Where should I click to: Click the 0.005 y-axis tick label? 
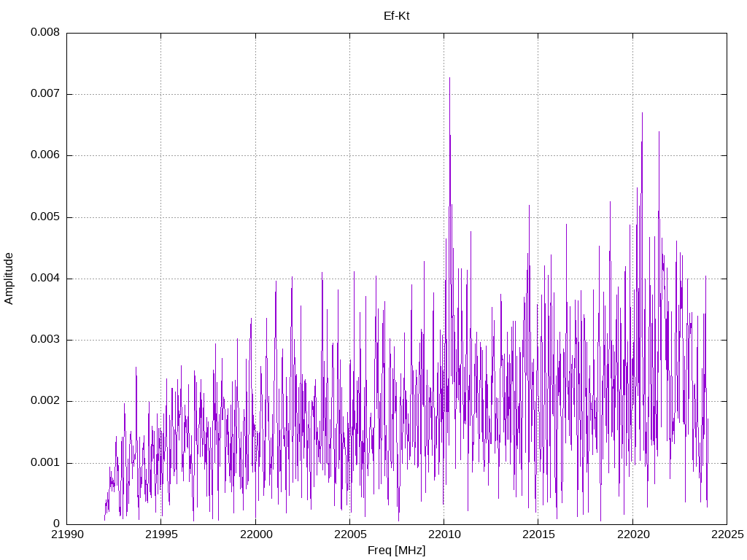(44, 217)
